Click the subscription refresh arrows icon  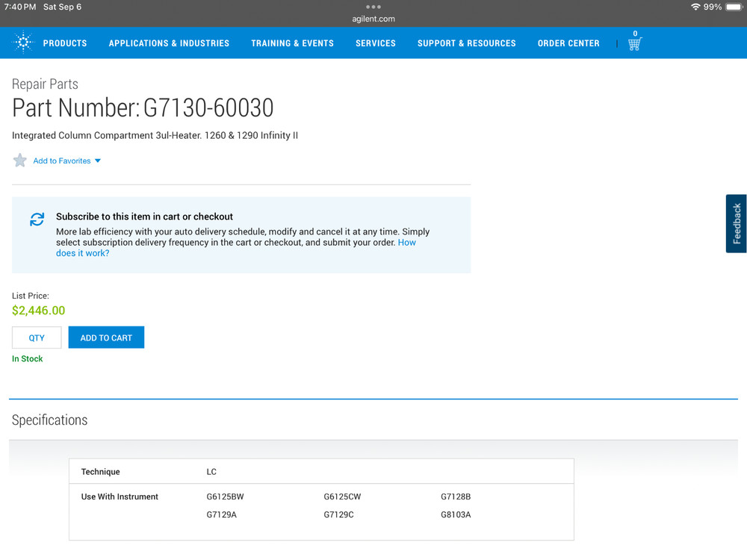37,219
